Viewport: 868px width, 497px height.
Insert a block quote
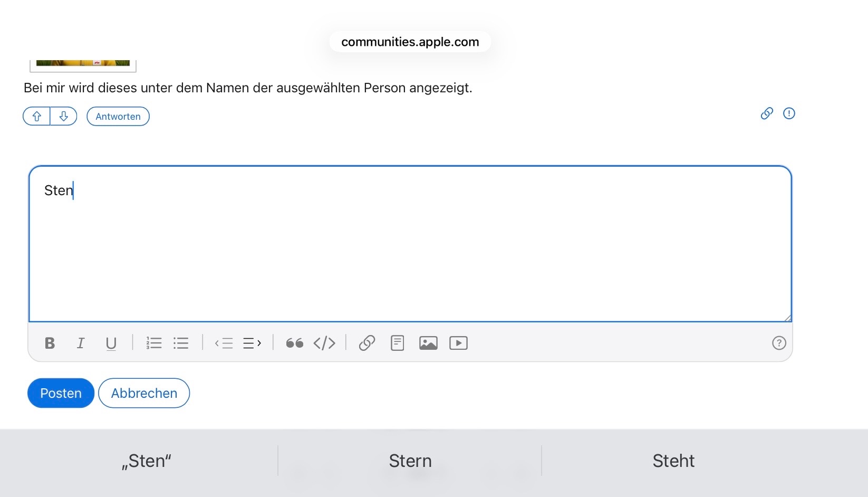point(294,343)
